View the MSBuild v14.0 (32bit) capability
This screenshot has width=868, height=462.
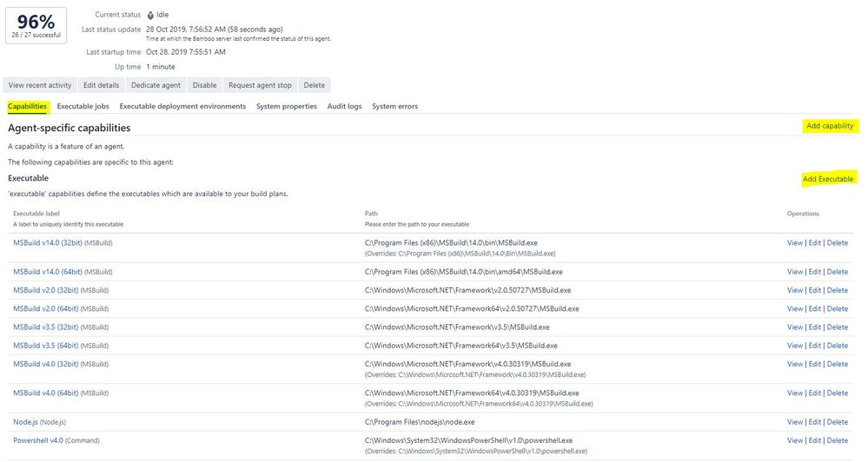[795, 243]
